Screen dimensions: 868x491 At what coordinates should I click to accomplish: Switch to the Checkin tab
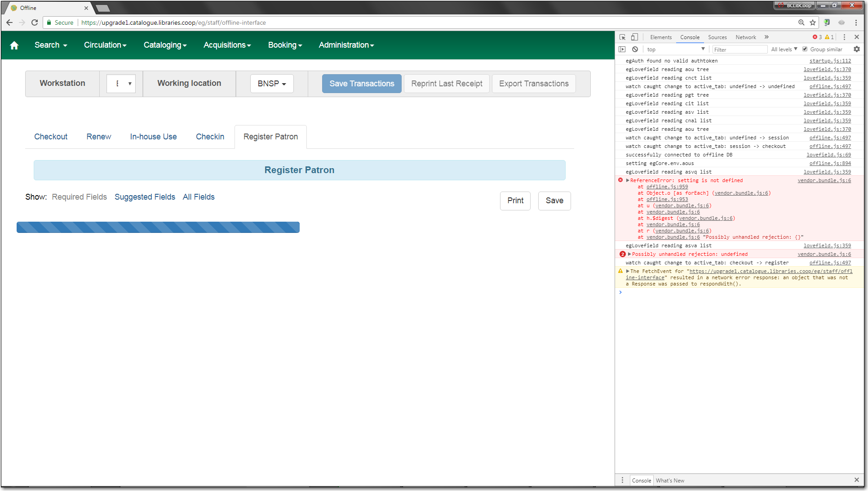[x=210, y=137]
